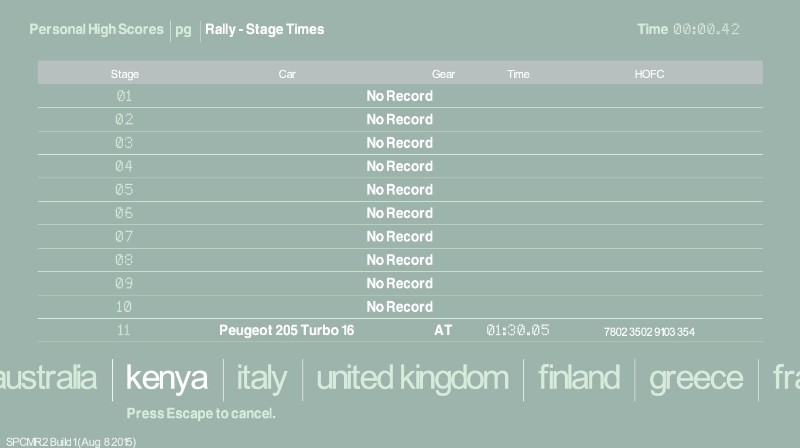Click the HOFC column header
The width and height of the screenshot is (800, 448).
click(x=649, y=74)
